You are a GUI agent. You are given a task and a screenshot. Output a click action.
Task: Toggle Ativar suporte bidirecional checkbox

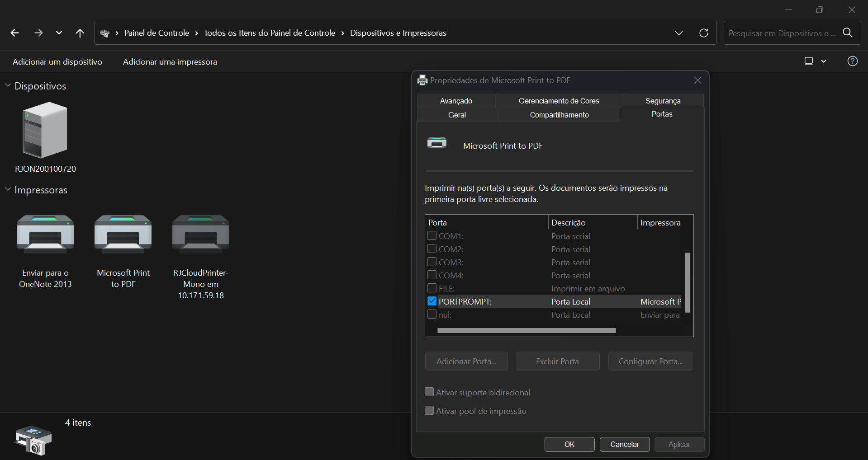(429, 392)
